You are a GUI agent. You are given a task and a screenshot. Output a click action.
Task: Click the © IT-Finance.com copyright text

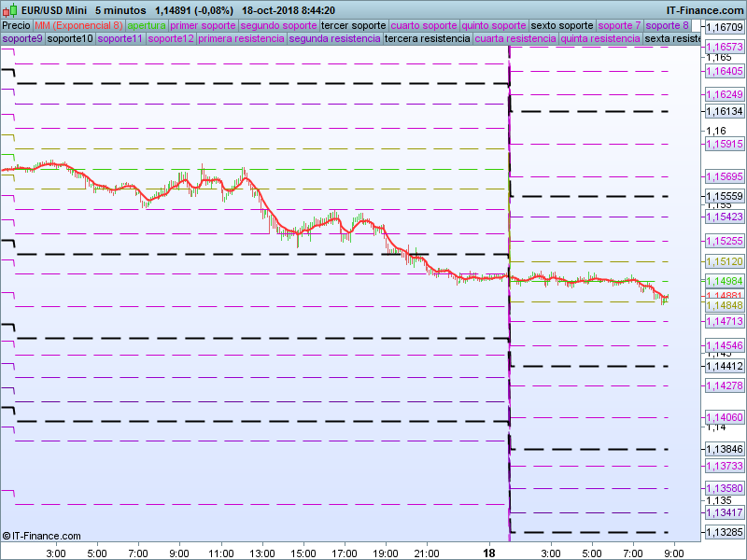pos(42,536)
